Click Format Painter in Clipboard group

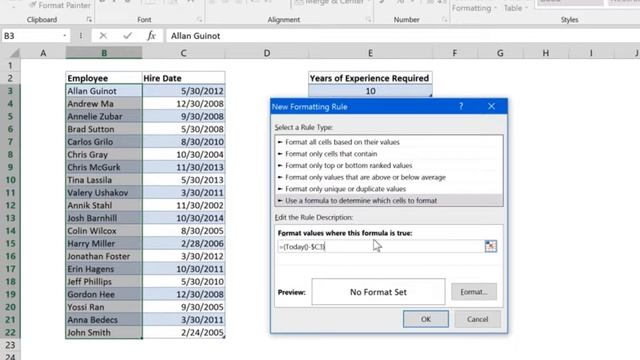click(x=60, y=5)
